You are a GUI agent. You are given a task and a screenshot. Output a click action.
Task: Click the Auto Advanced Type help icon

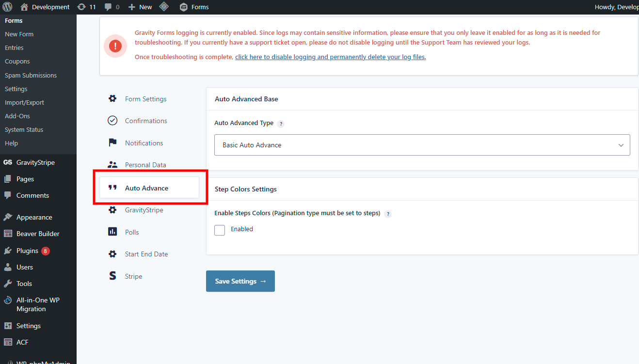(x=281, y=124)
